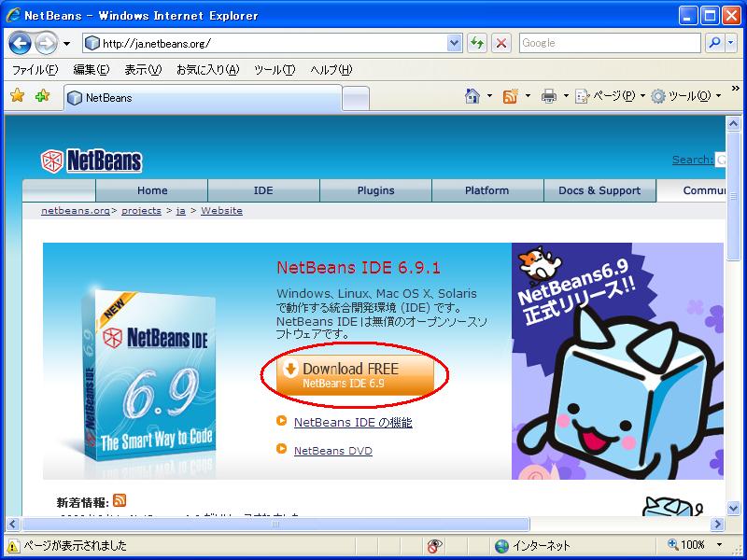Click the horizontal scrollbar right arrow
Screen dimensions: 747x560
(717, 525)
